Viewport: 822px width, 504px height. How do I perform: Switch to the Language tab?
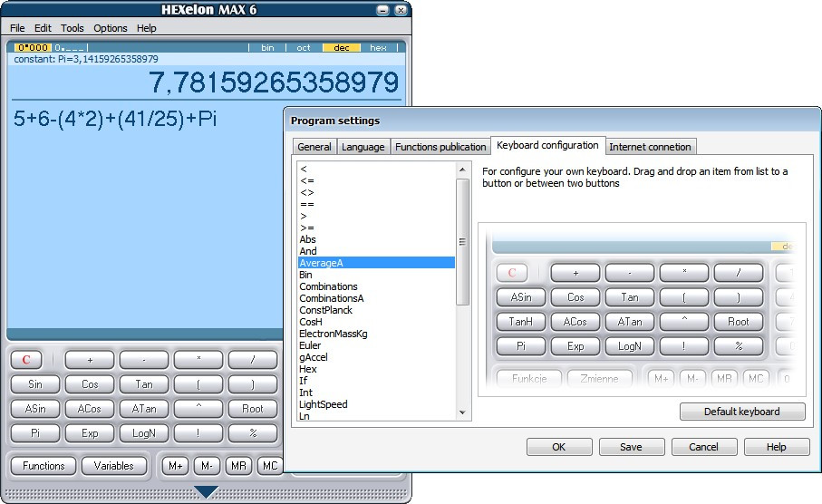pos(363,147)
